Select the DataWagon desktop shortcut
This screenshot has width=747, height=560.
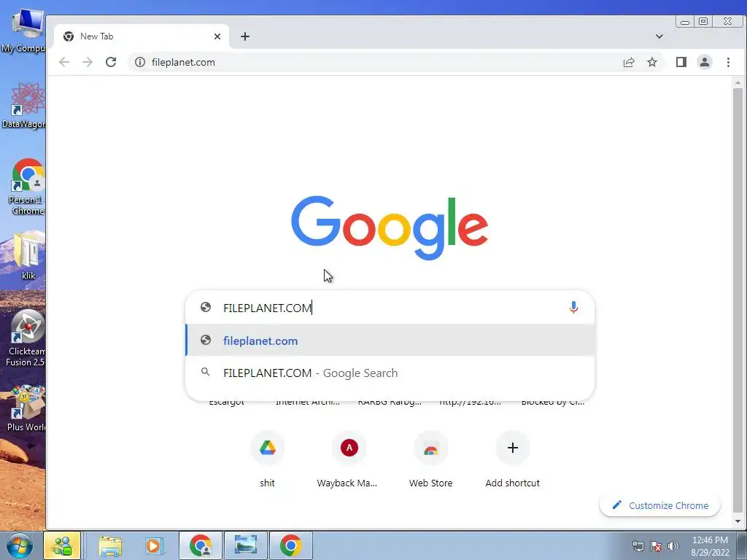point(24,105)
